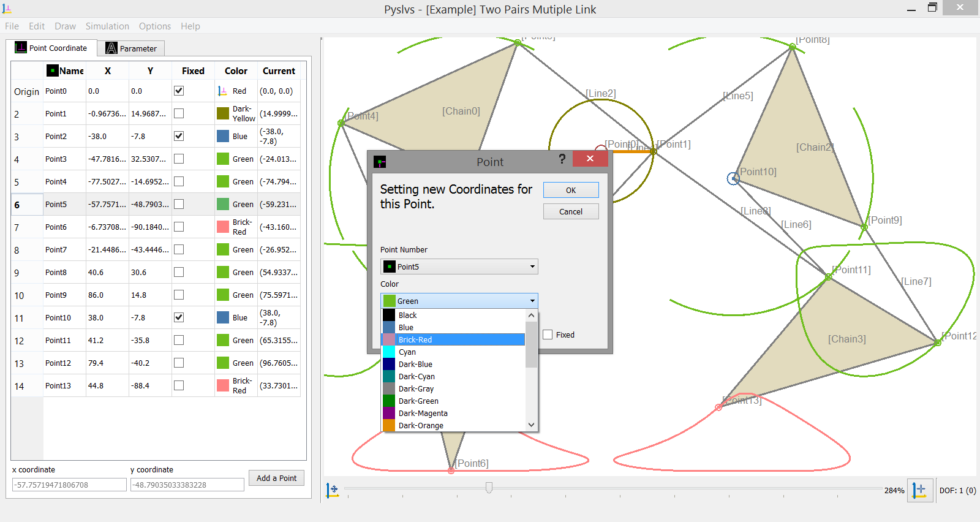Click the axis icon button next to 284%

point(919,490)
